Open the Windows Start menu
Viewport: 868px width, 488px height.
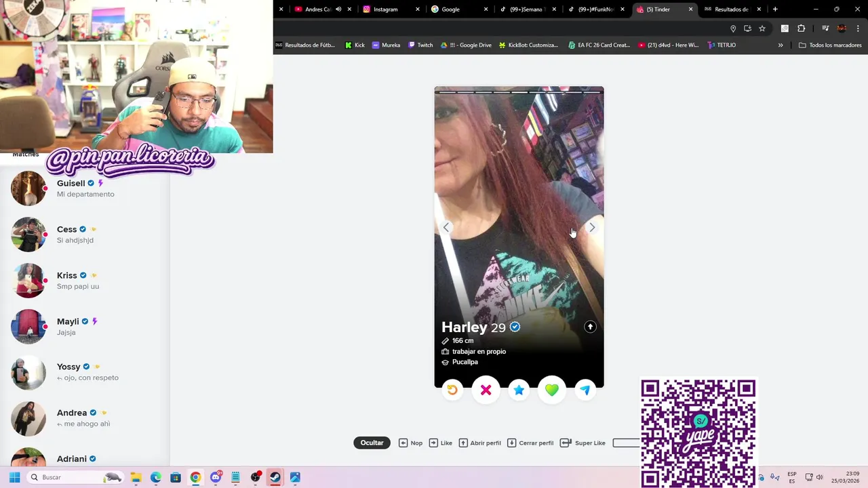pos(14,477)
